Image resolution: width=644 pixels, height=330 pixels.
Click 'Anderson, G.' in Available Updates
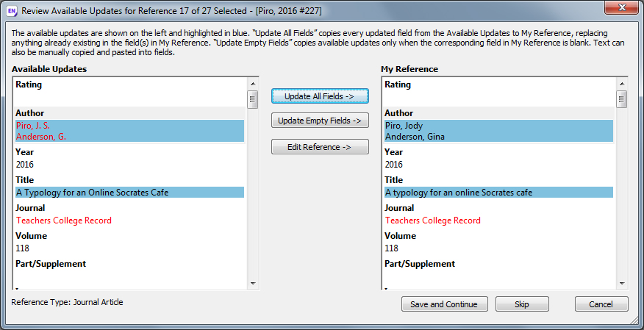pyautogui.click(x=41, y=137)
